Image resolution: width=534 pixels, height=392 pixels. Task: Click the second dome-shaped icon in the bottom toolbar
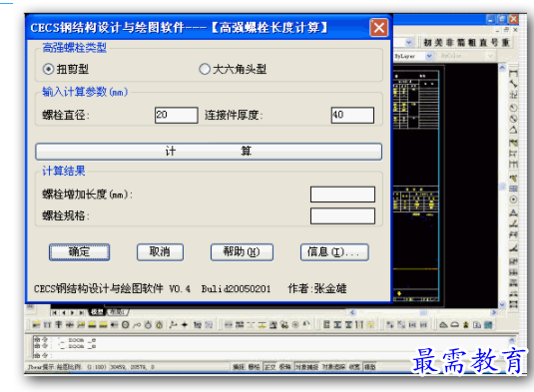455,325
